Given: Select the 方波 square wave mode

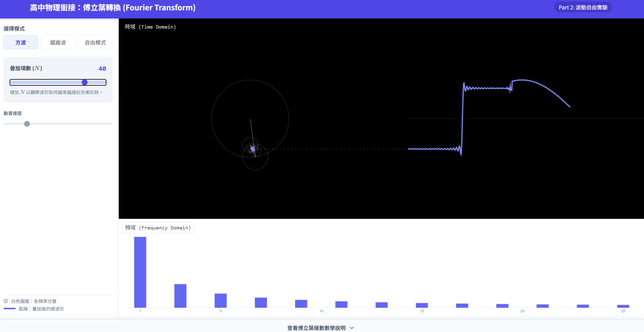Looking at the screenshot, I should click(x=20, y=42).
